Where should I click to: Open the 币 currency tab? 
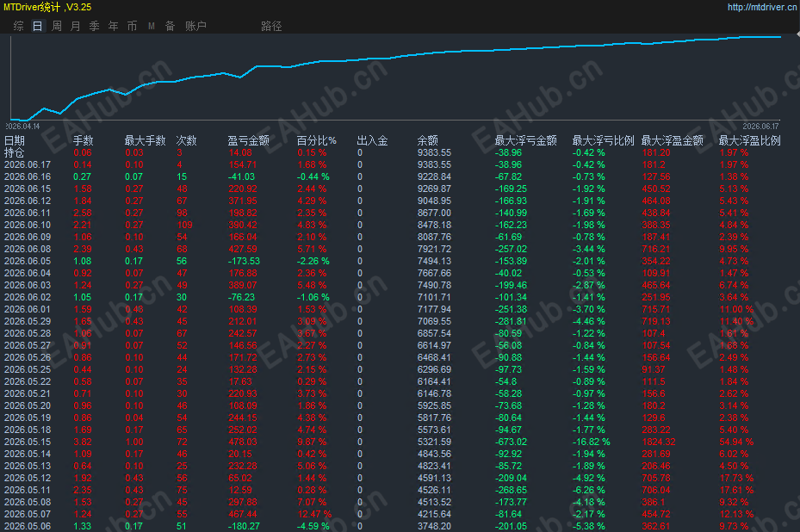click(132, 26)
